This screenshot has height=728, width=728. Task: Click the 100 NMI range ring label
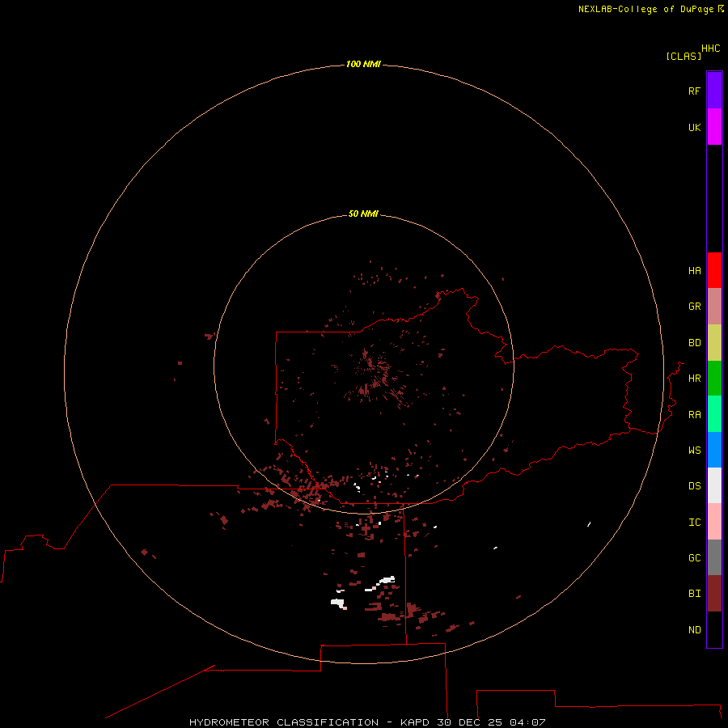363,64
